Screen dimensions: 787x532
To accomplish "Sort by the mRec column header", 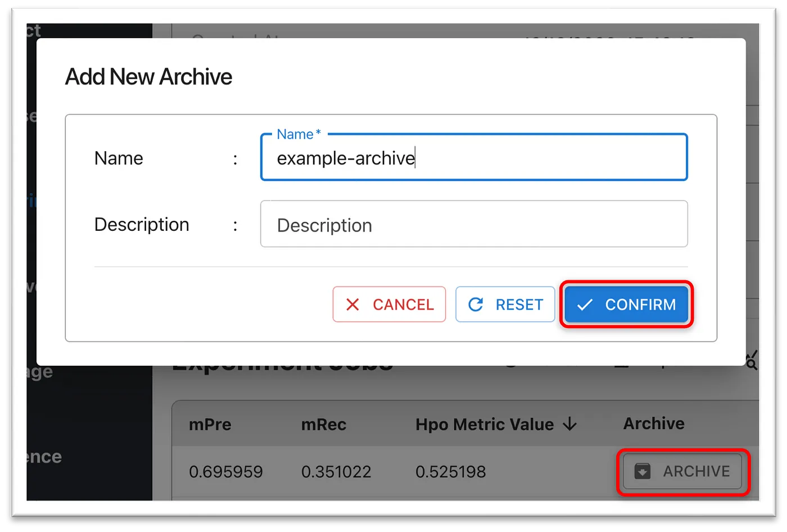I will 323,424.
